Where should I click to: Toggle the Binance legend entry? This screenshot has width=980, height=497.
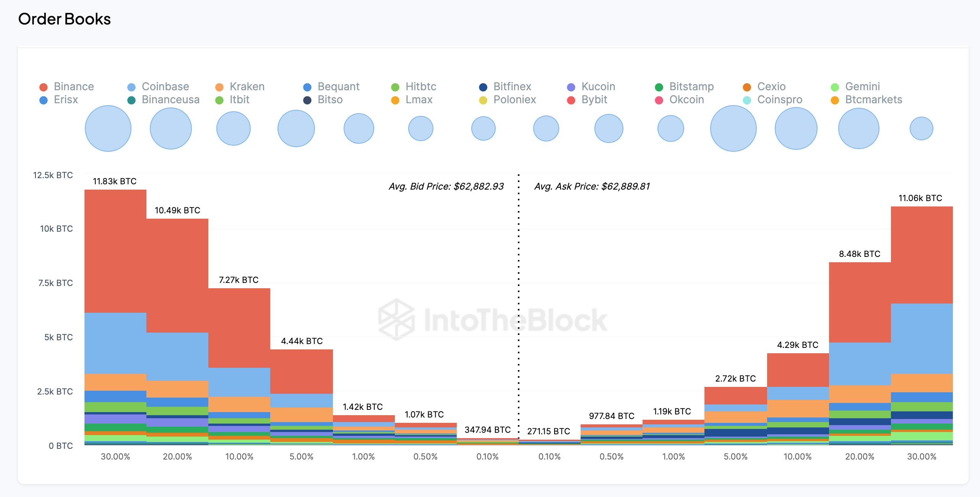74,86
